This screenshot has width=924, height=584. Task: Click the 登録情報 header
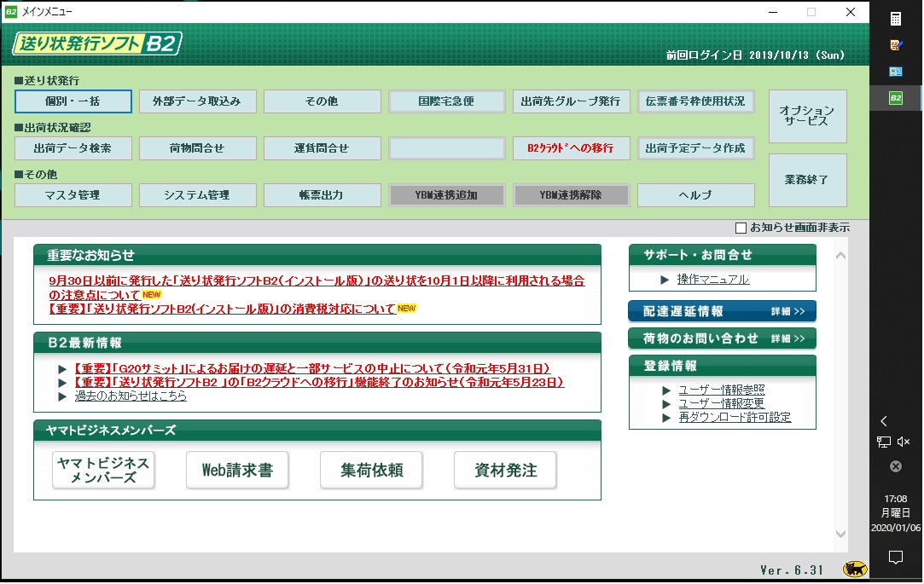[x=723, y=366]
